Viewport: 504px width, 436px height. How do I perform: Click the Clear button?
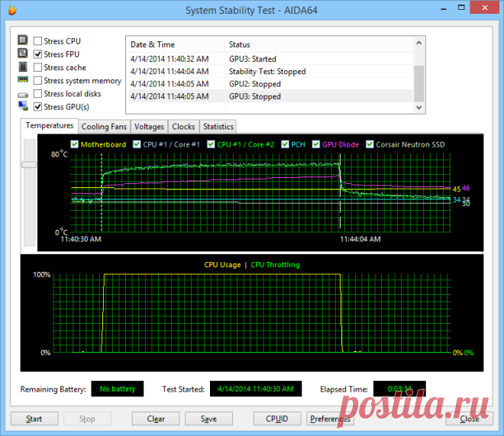[156, 418]
